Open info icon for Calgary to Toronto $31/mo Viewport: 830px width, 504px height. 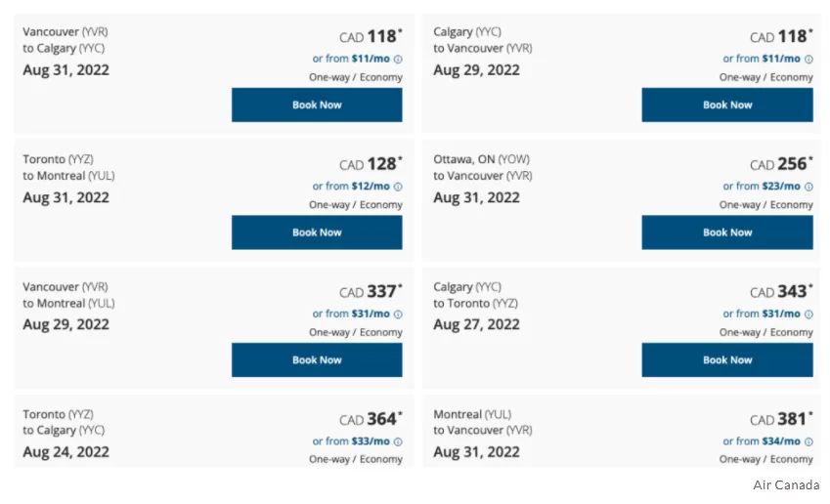pos(808,315)
